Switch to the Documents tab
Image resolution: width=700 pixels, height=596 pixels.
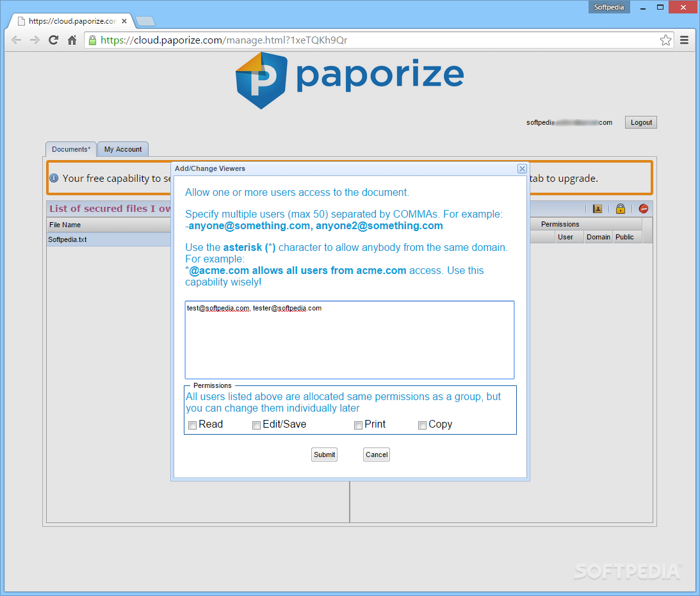tap(71, 149)
